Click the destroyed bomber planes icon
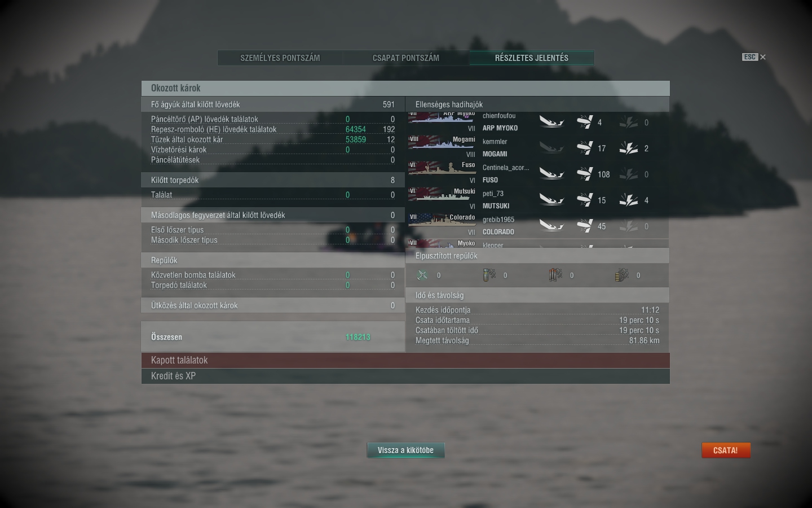This screenshot has width=812, height=508. point(489,275)
